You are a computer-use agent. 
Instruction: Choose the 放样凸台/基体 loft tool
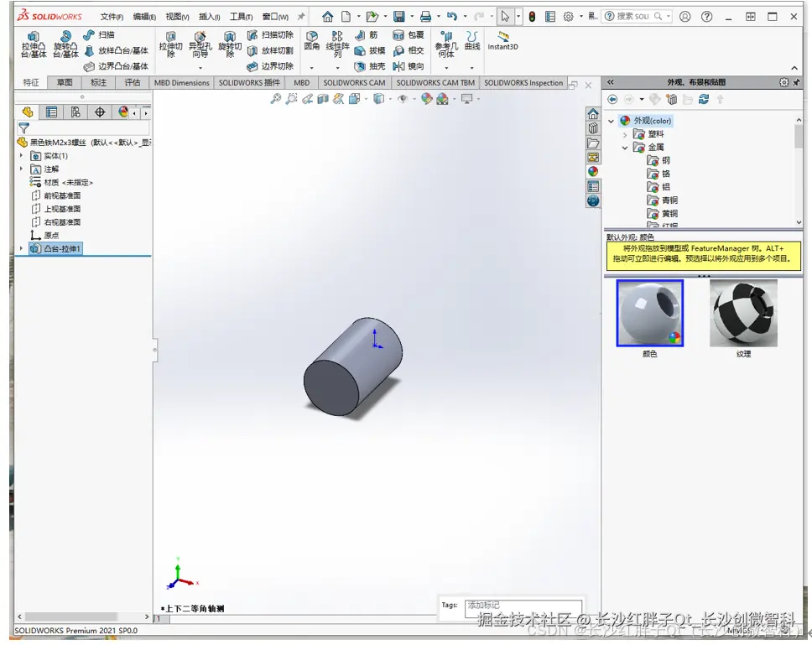(x=116, y=50)
